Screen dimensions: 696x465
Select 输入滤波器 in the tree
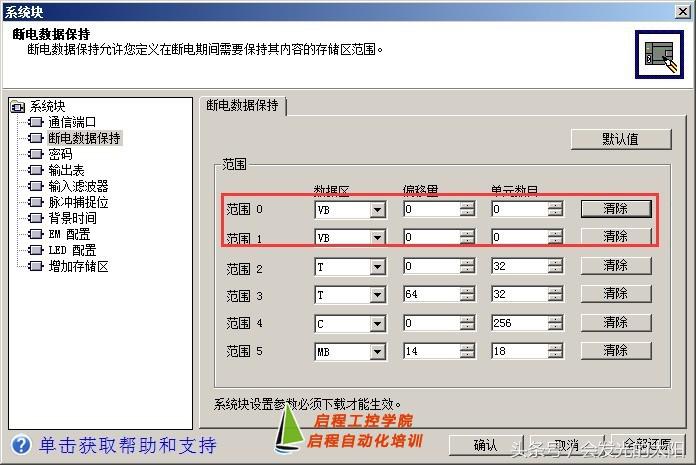coord(78,186)
